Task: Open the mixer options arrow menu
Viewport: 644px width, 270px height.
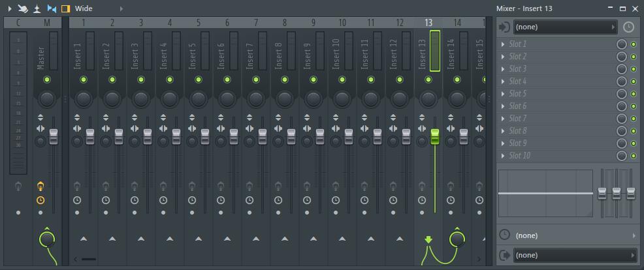Action: (x=10, y=8)
